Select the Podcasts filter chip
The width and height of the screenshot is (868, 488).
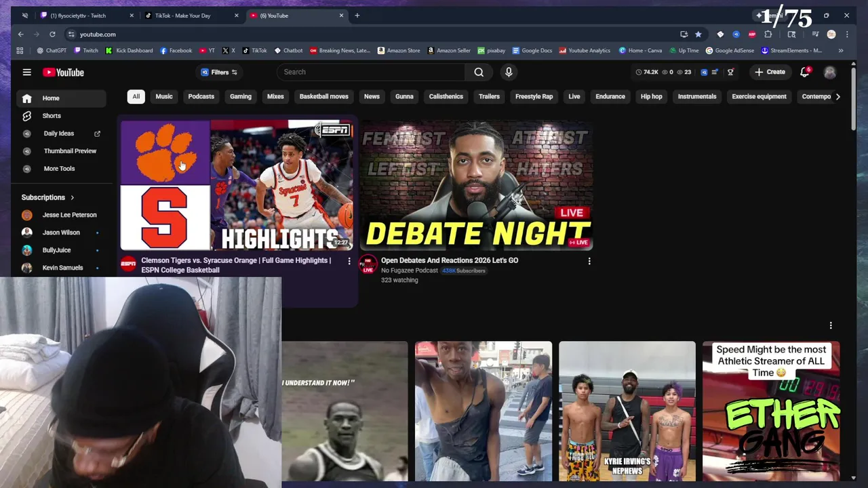[201, 96]
